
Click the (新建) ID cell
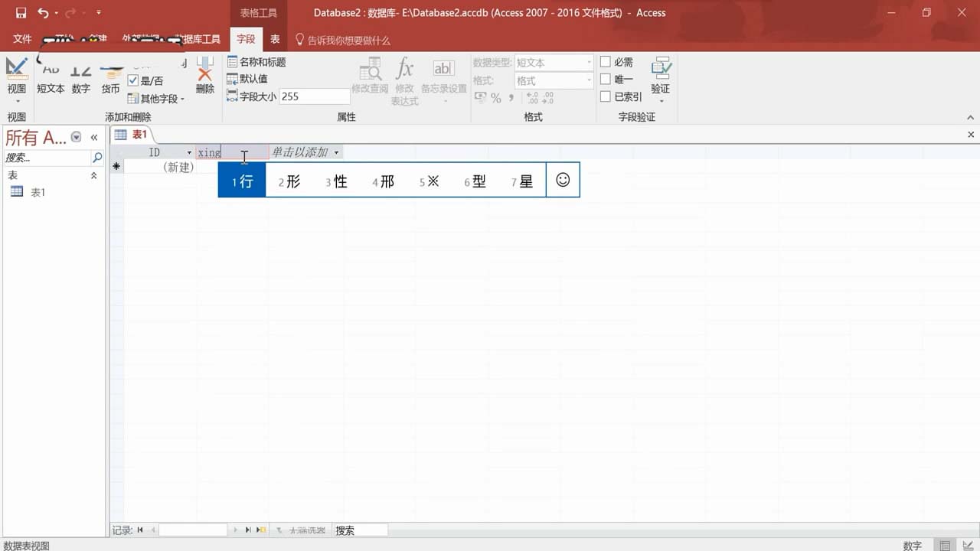(159, 167)
